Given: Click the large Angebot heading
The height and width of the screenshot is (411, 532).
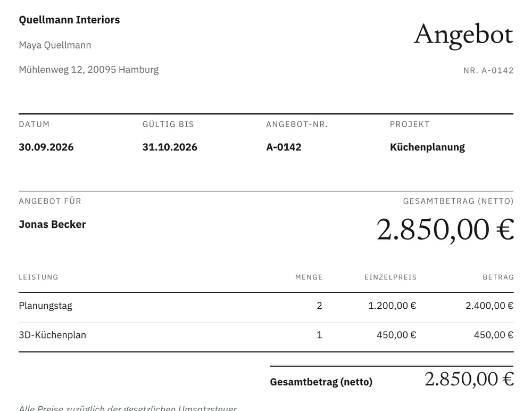Looking at the screenshot, I should [x=463, y=35].
